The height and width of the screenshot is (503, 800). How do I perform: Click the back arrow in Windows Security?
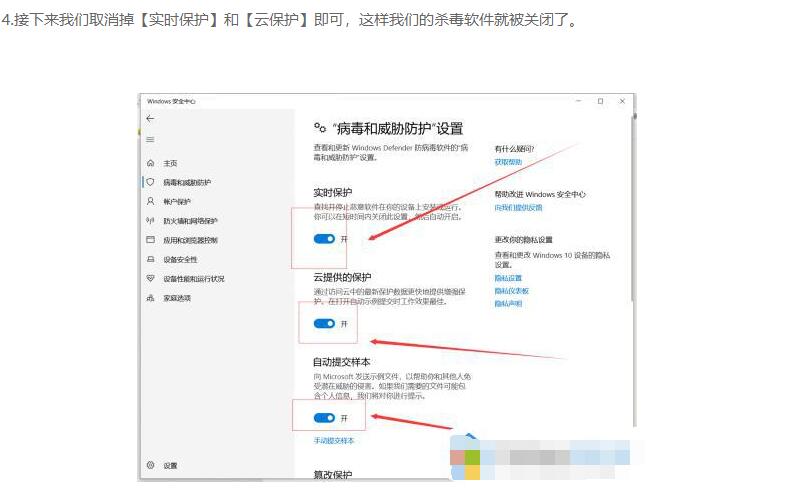point(150,119)
